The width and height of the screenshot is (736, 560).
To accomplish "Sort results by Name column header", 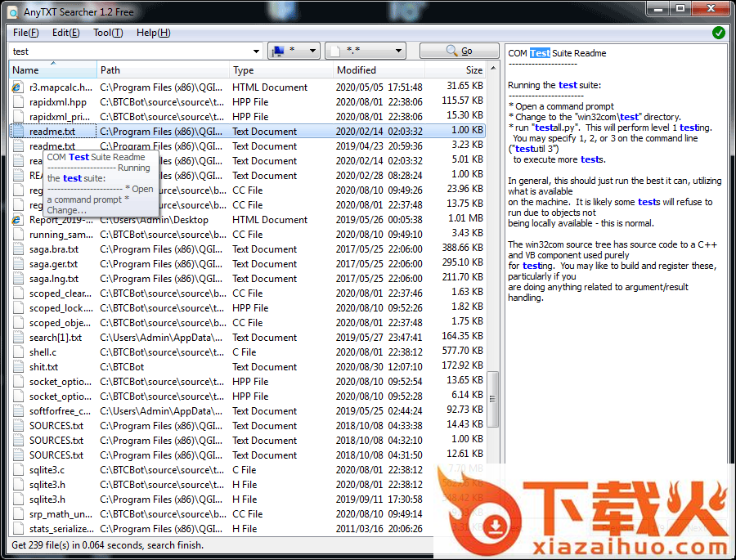I will (x=53, y=70).
